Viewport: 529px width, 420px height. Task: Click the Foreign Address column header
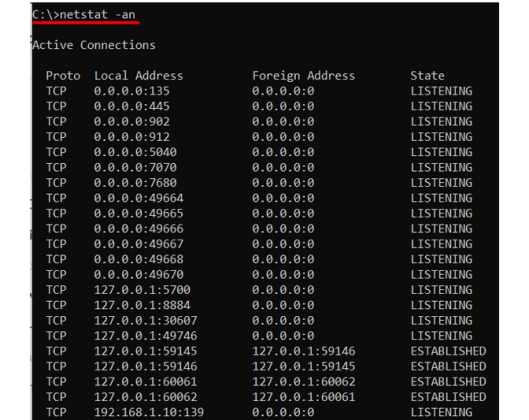click(303, 76)
